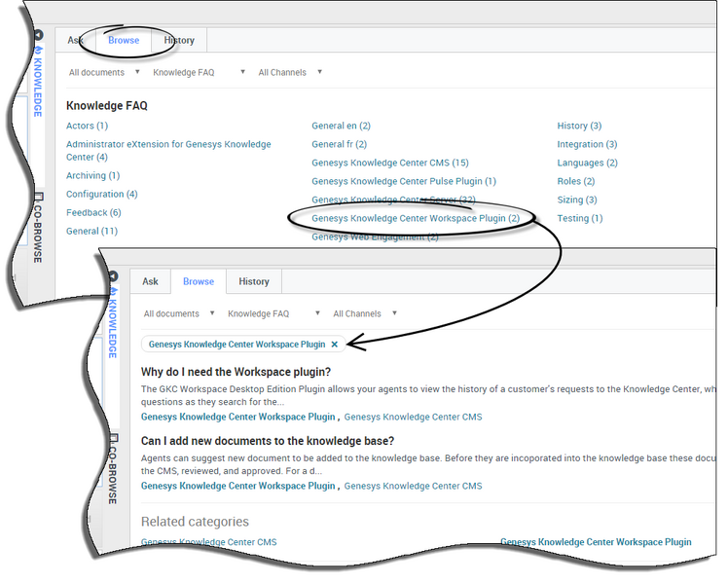The height and width of the screenshot is (583, 728).
Task: Switch to the upper History tab
Action: [x=179, y=40]
